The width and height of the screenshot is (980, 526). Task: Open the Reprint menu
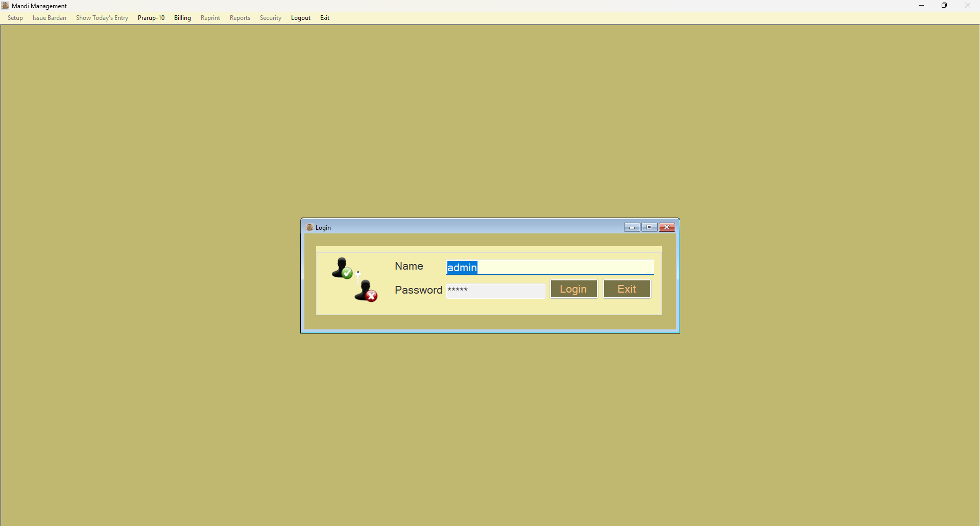pyautogui.click(x=210, y=18)
